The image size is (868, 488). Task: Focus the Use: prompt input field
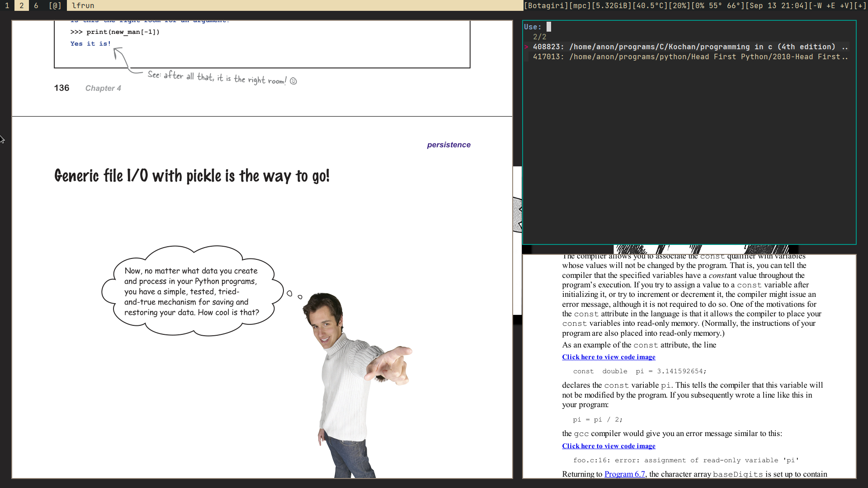(x=689, y=27)
